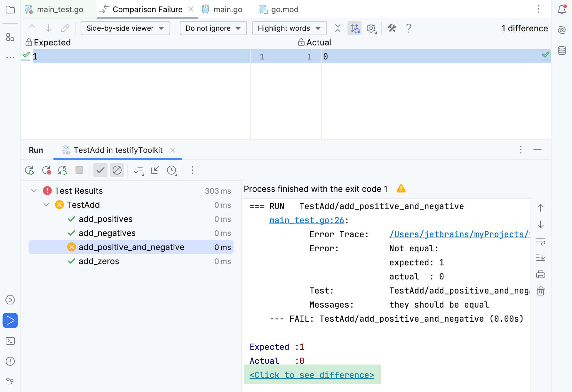Toggle Show Ignored tests button
The image size is (572, 392).
click(x=117, y=170)
